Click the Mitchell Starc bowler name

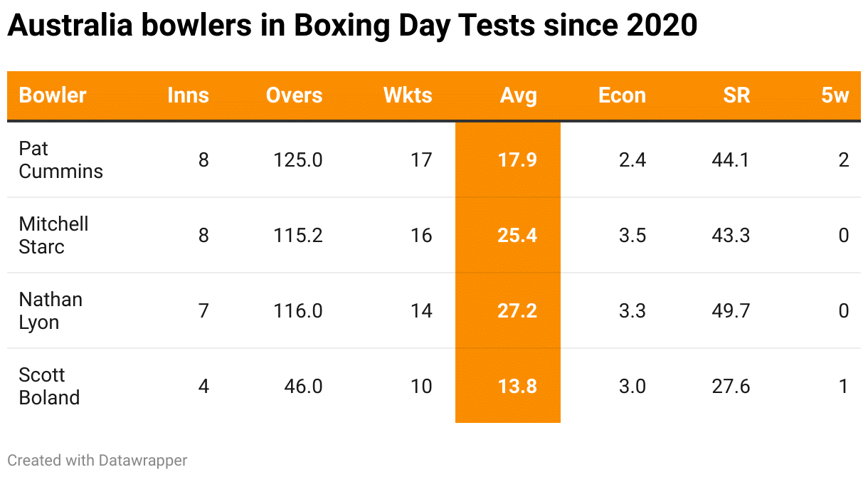[x=53, y=236]
